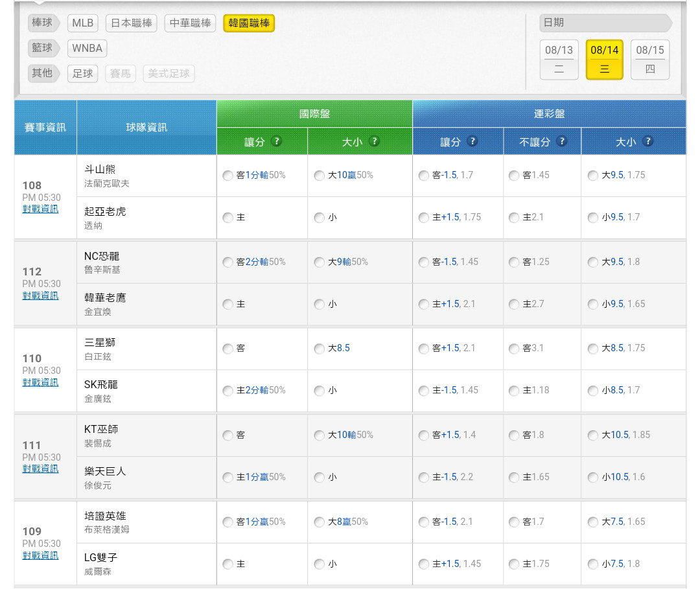Click the 球隊資訊 column header
The width and height of the screenshot is (700, 589).
(x=146, y=128)
